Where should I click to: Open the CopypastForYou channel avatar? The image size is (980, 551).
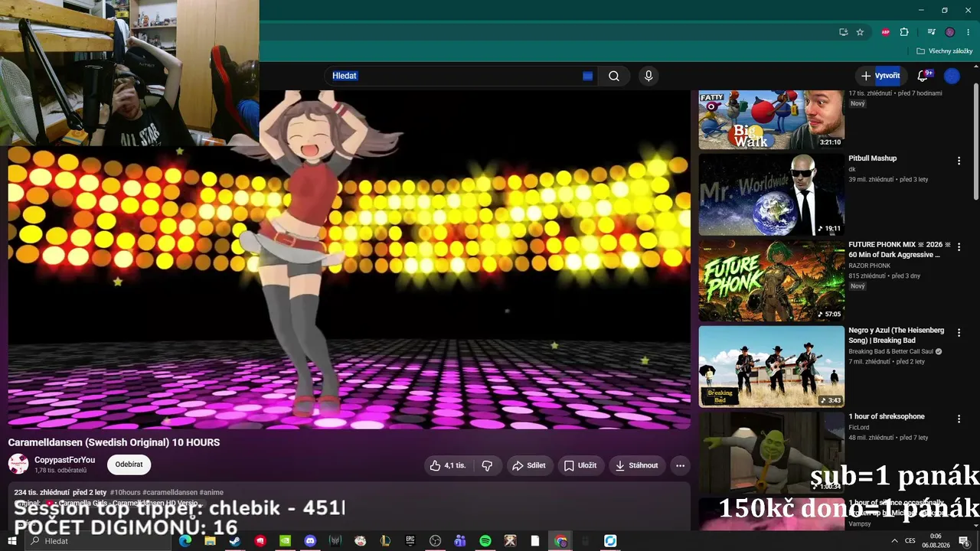(18, 464)
